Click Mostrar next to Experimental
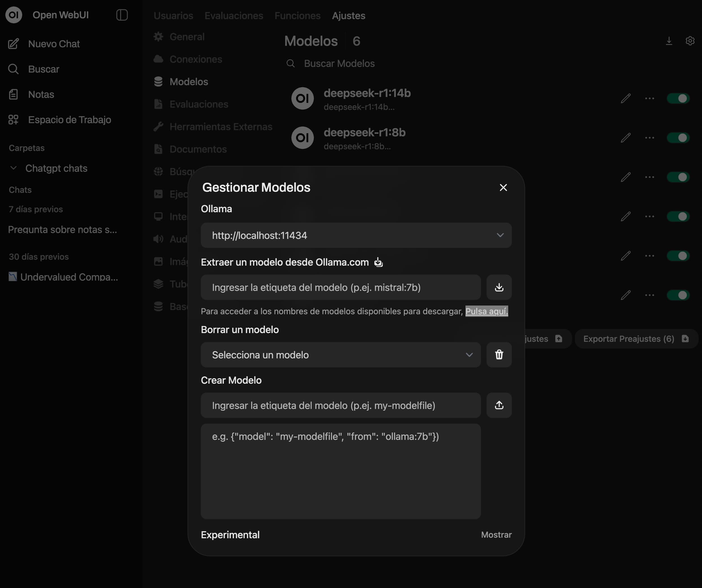This screenshot has width=702, height=588. coord(496,535)
